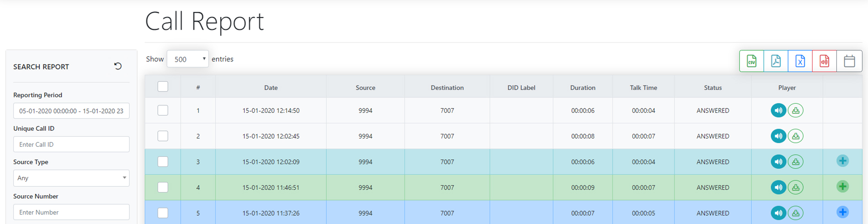
Task: Play recording for call 12:14:50
Action: [x=778, y=110]
